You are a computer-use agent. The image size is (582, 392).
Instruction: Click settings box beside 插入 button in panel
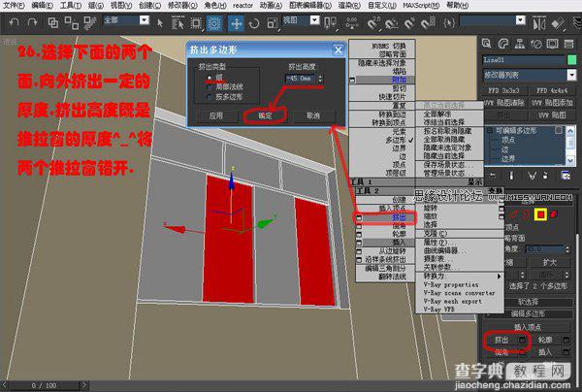(566, 351)
